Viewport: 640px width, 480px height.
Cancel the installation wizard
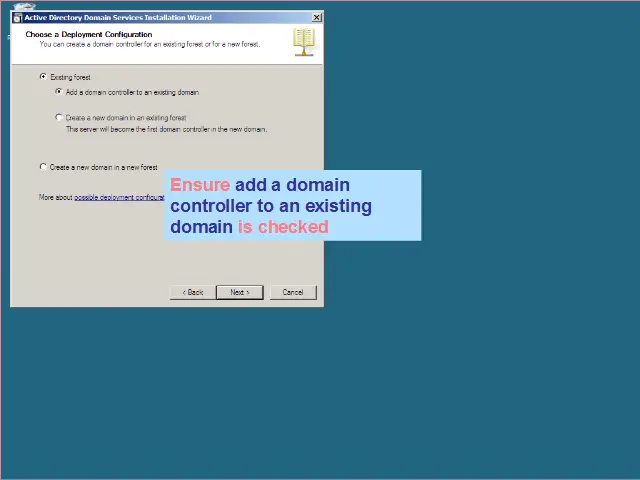293,292
